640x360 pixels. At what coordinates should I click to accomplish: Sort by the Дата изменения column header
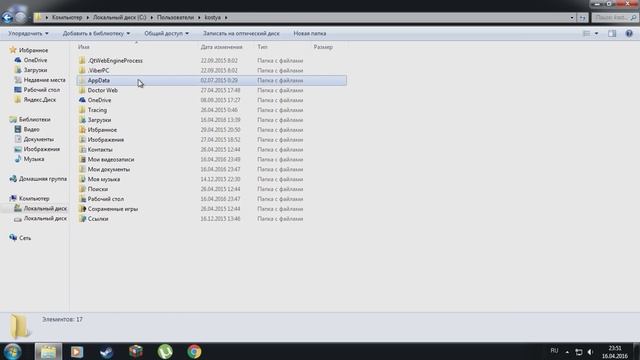pos(222,47)
